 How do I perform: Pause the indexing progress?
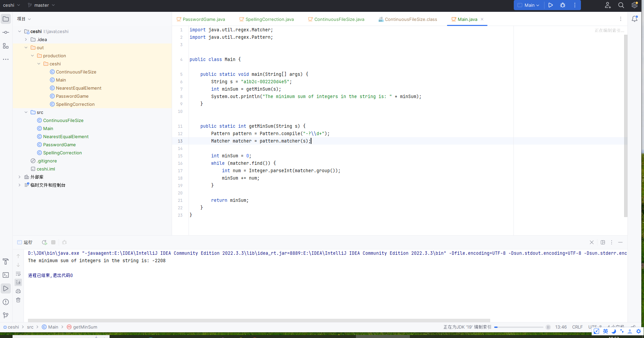coord(548,327)
